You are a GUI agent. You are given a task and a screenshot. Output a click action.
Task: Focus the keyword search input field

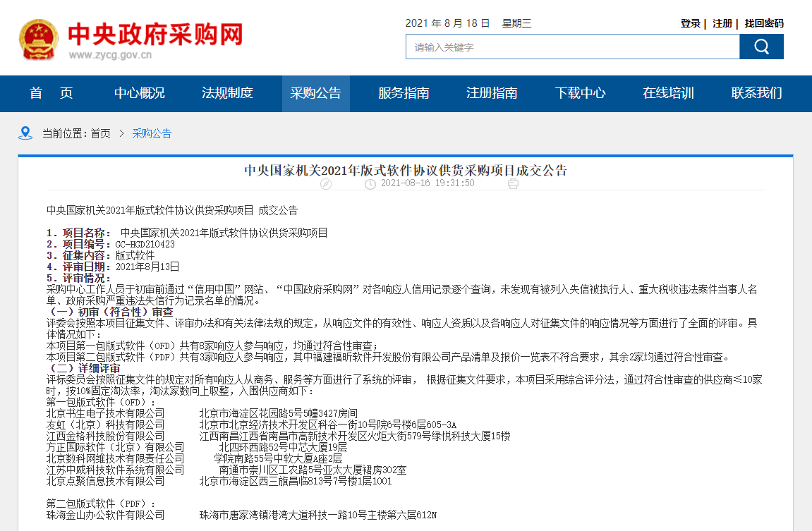pos(572,47)
